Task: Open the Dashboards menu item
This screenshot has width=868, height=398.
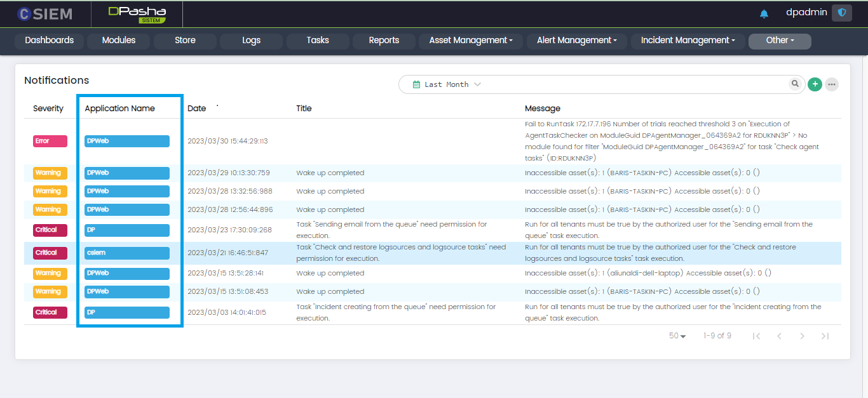Action: (50, 41)
